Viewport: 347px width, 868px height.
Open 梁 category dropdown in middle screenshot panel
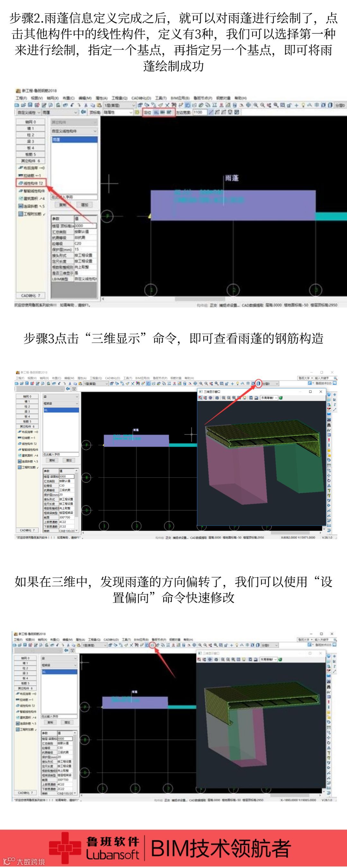click(61, 397)
